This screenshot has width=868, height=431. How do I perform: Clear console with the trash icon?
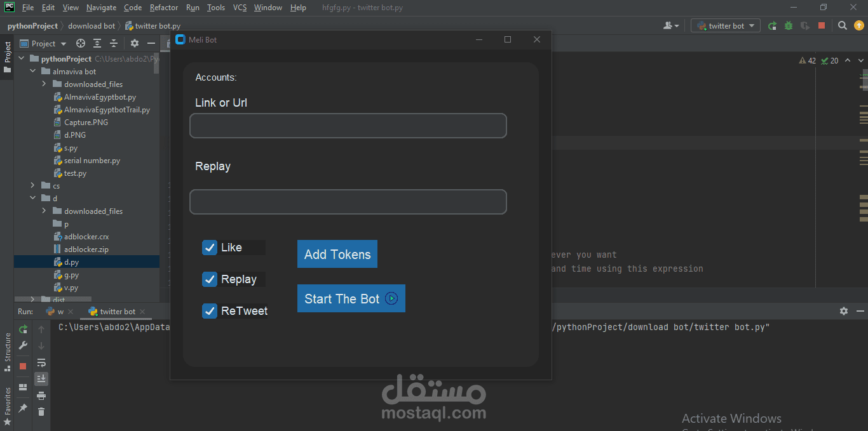[x=41, y=412]
